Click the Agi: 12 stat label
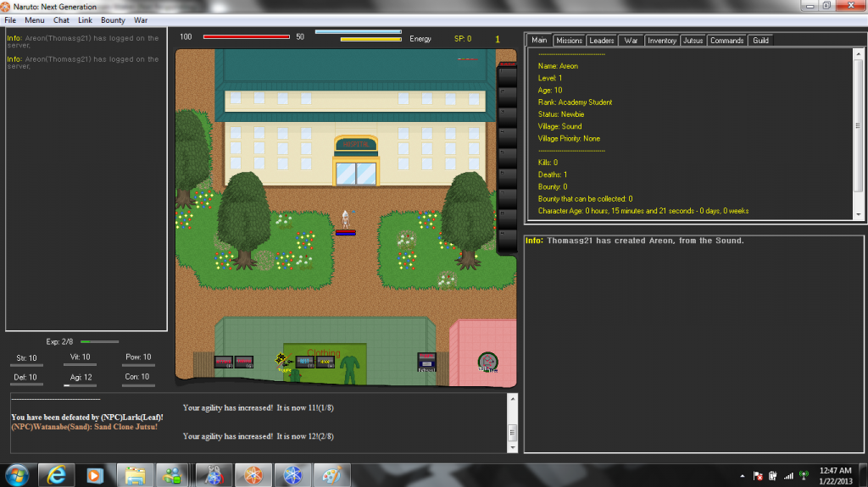The height and width of the screenshot is (487, 868). click(81, 377)
